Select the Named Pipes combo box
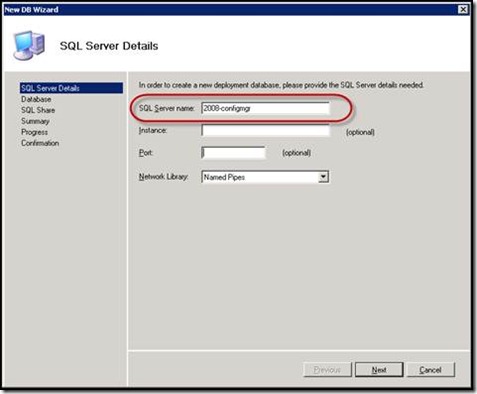The image size is (477, 394). pos(265,177)
